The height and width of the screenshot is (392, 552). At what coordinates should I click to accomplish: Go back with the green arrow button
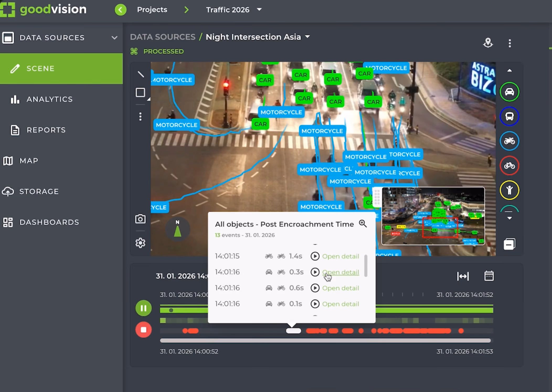point(121,10)
